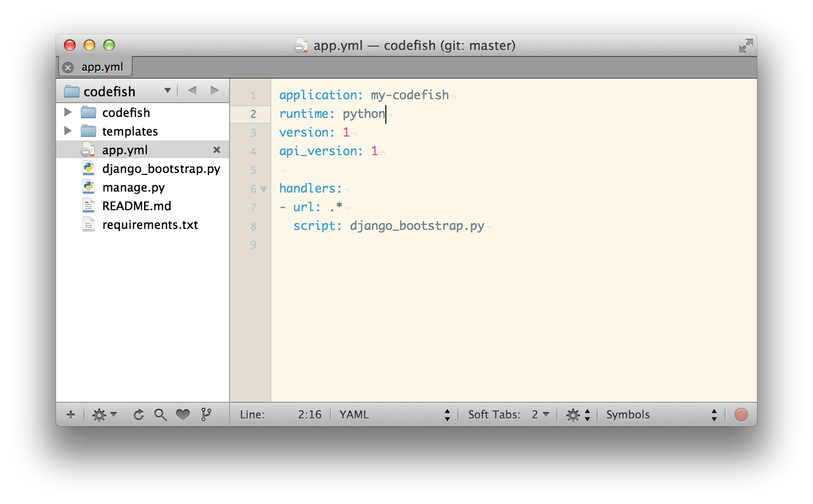Go forward in file browser history
The height and width of the screenshot is (504, 813).
(x=215, y=90)
